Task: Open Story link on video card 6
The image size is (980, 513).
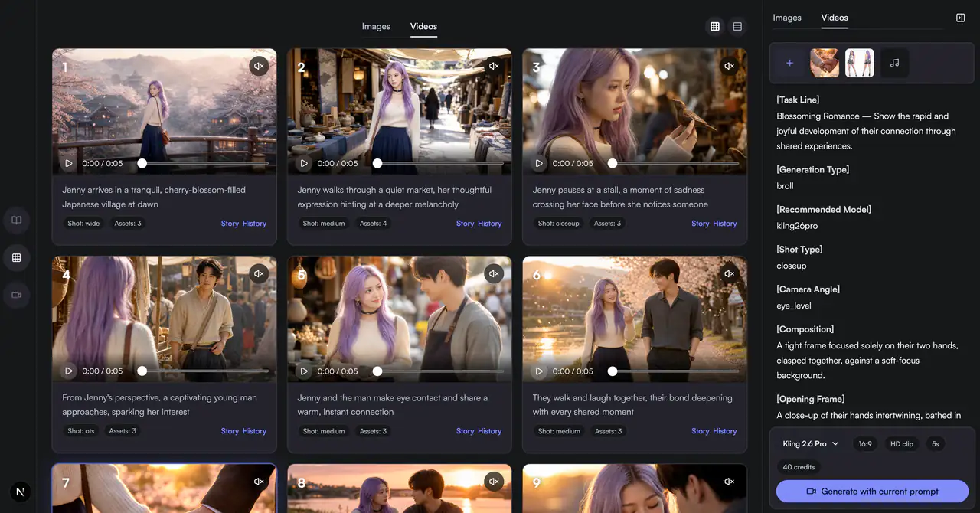Action: (701, 431)
